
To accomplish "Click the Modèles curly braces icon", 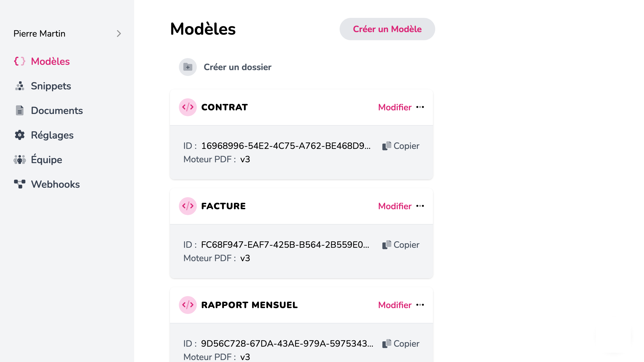I will point(20,61).
